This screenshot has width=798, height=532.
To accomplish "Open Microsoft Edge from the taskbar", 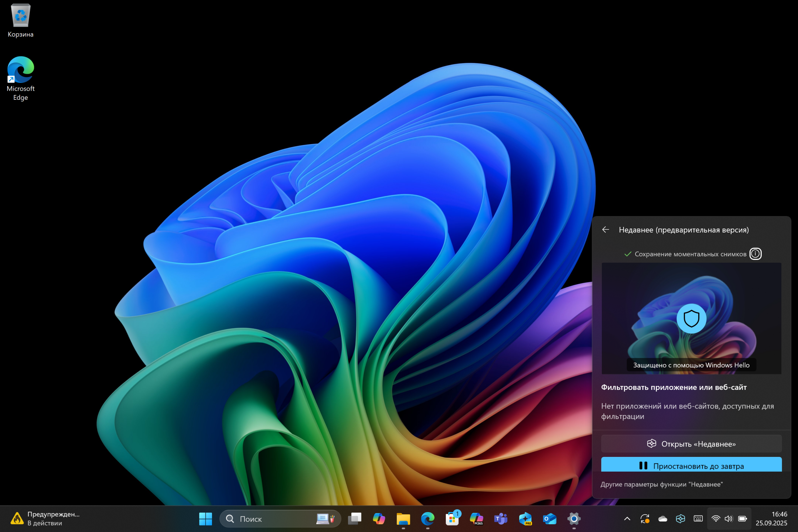I will click(x=427, y=518).
